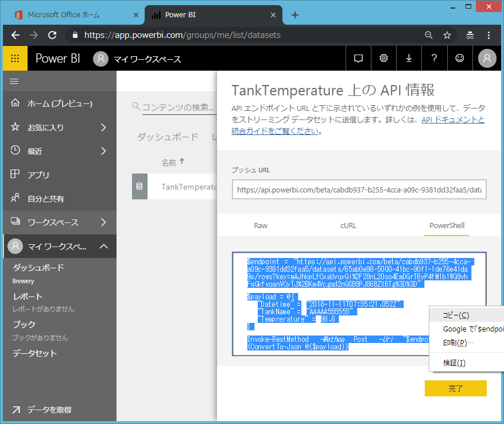This screenshot has width=504, height=424.
Task: Open the settings gear in Power BI header
Action: [383, 58]
